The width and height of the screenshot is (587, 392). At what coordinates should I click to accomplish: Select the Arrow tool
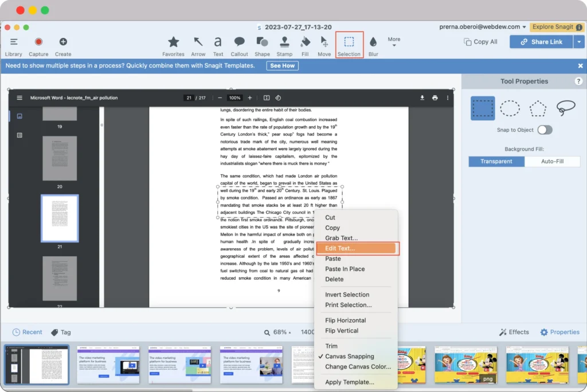(198, 43)
